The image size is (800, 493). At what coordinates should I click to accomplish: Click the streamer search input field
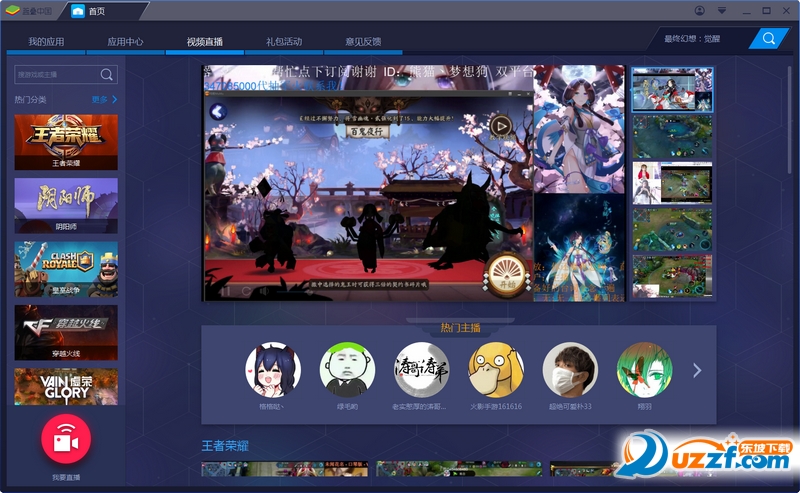[55, 75]
